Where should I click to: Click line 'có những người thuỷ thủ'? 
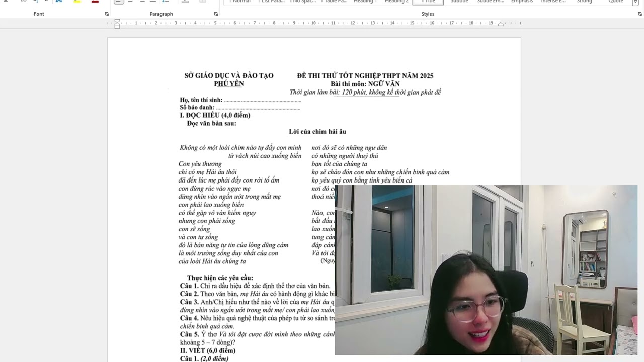coord(345,156)
